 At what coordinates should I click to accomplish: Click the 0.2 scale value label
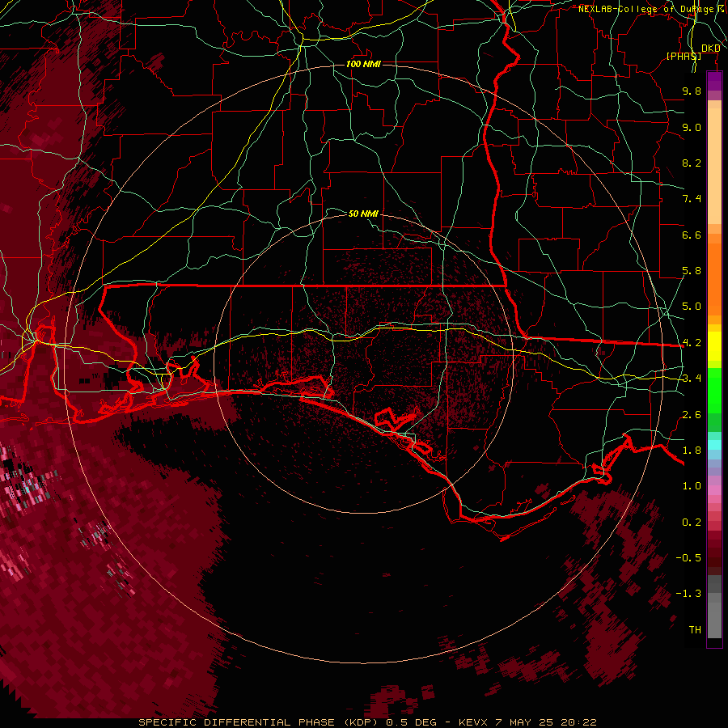(692, 523)
